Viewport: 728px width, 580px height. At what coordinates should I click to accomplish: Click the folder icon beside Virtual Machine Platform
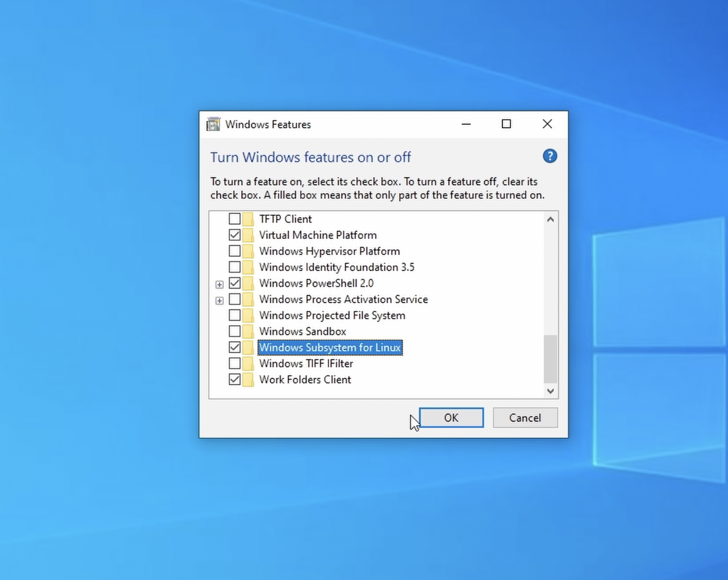click(248, 235)
